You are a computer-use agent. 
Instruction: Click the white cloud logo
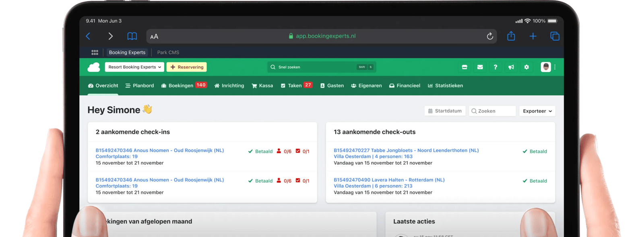(94, 67)
